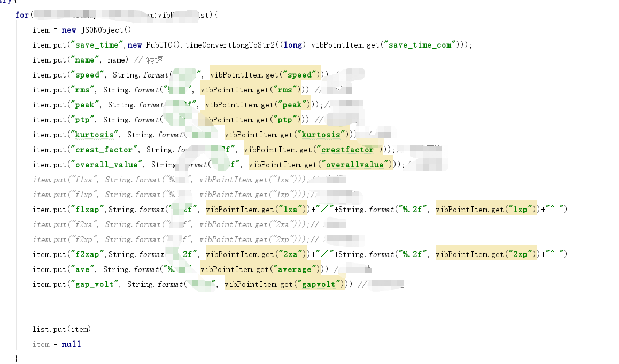Click the "gap_volt" key
The width and height of the screenshot is (619, 364).
(95, 285)
